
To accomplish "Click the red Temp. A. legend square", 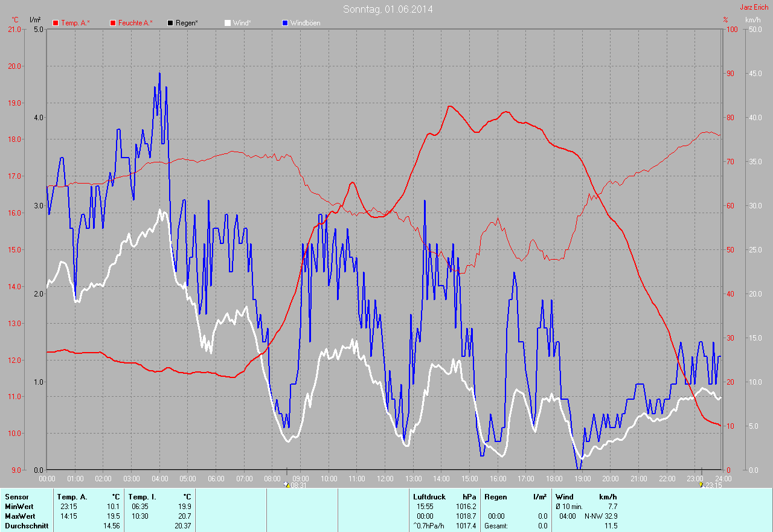I will 56,23.
